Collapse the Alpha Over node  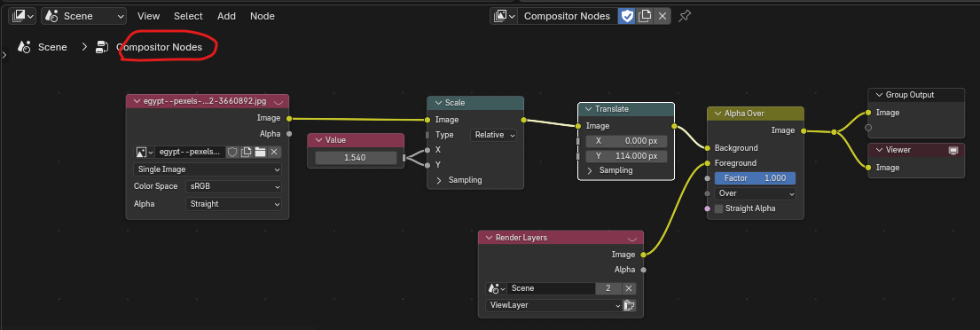pyautogui.click(x=717, y=114)
